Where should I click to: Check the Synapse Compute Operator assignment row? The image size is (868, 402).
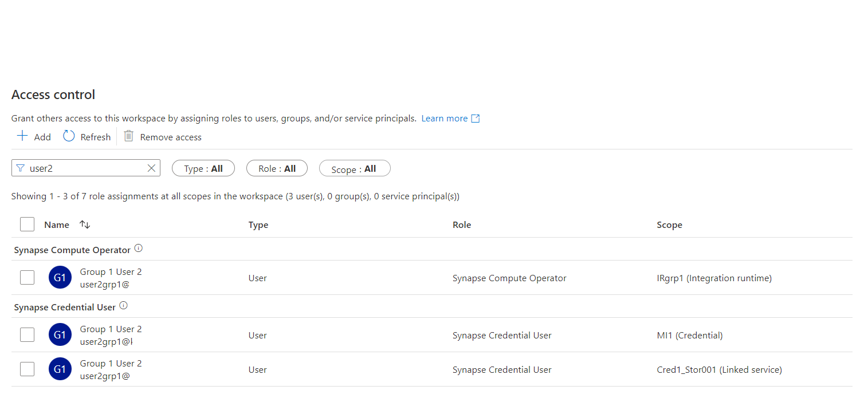click(27, 277)
